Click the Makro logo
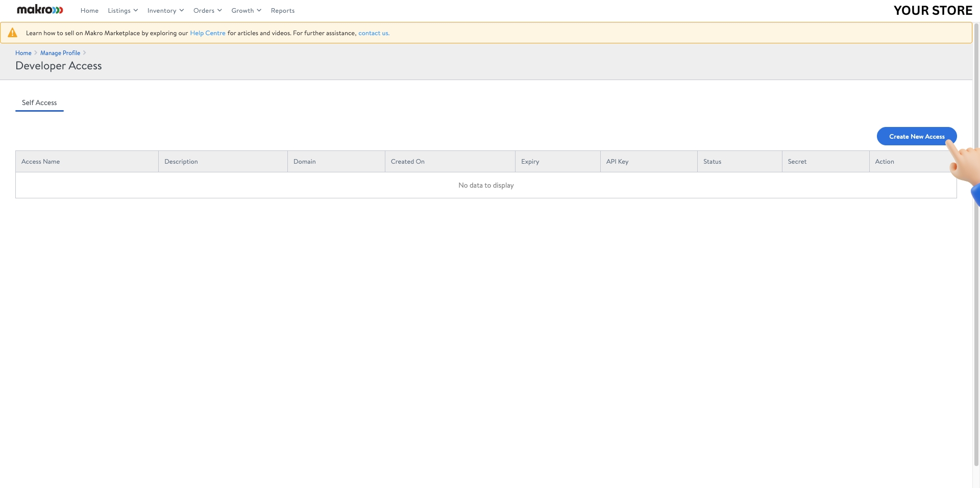 (39, 9)
